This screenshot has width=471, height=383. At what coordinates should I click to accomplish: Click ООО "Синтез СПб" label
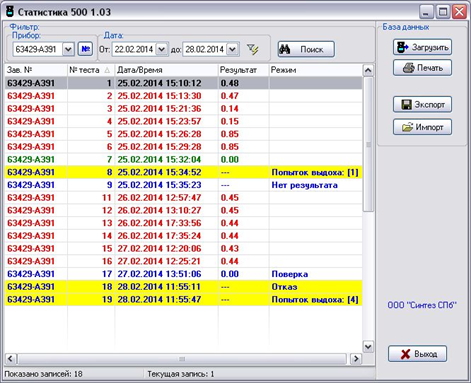tap(422, 305)
